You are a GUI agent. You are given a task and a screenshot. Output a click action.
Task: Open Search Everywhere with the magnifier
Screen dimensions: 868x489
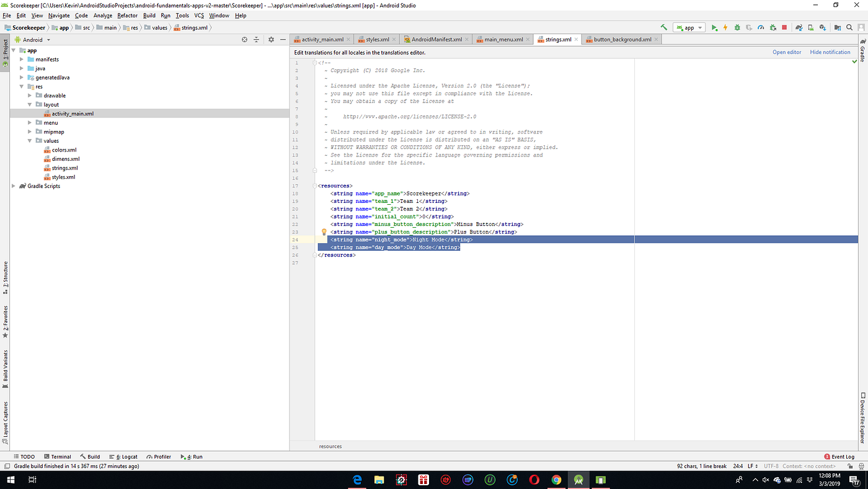pos(849,27)
